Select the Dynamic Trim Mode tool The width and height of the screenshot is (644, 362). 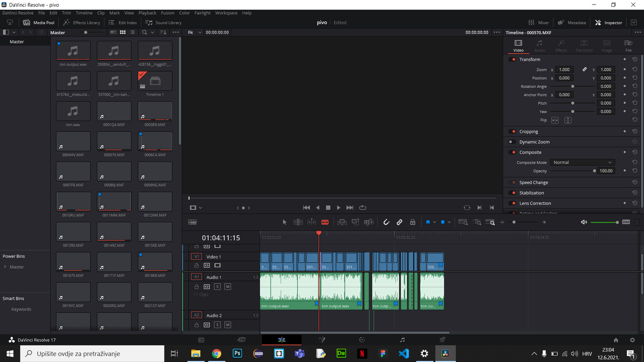pyautogui.click(x=312, y=222)
